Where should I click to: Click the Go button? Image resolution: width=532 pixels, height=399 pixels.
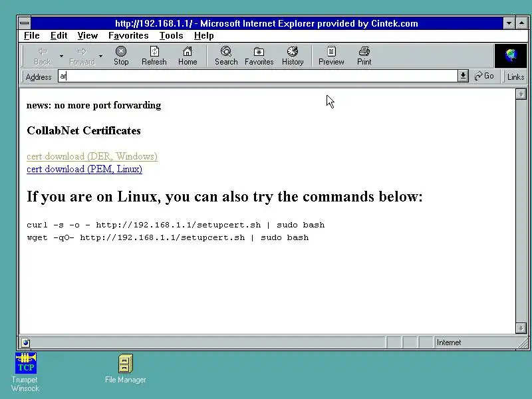coord(484,76)
